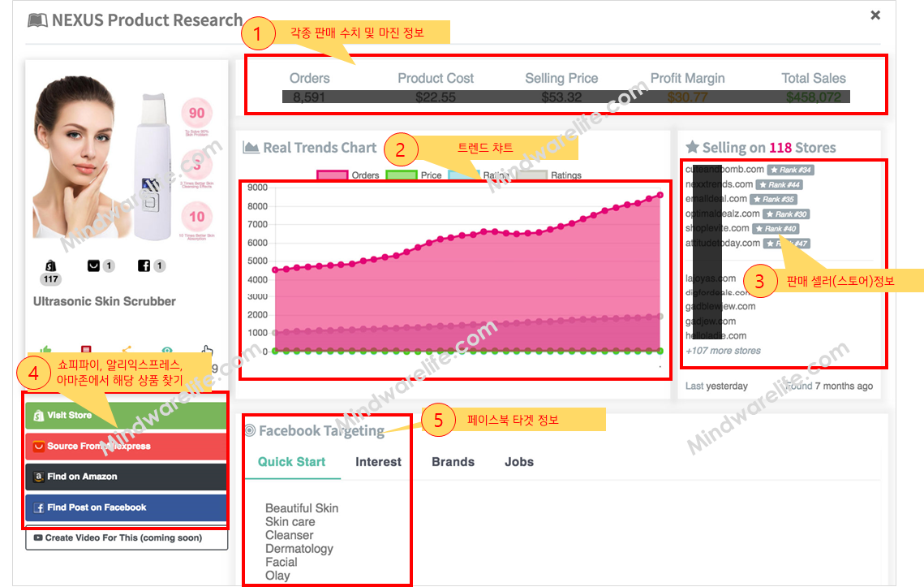
Task: Click the Facebook icon under the product image
Action: tap(144, 266)
